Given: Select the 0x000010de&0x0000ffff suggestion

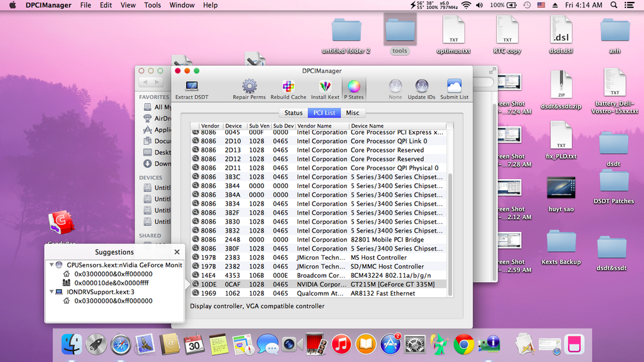Looking at the screenshot, I should pyautogui.click(x=111, y=283).
